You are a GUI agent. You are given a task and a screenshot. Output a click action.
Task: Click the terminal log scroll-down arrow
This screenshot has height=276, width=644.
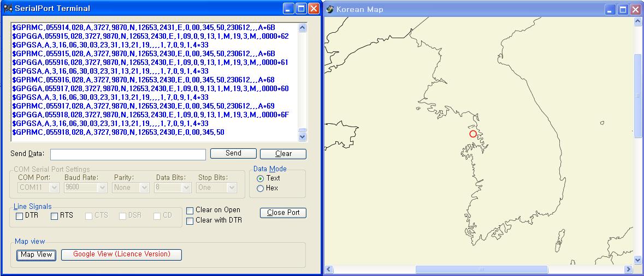click(x=303, y=136)
